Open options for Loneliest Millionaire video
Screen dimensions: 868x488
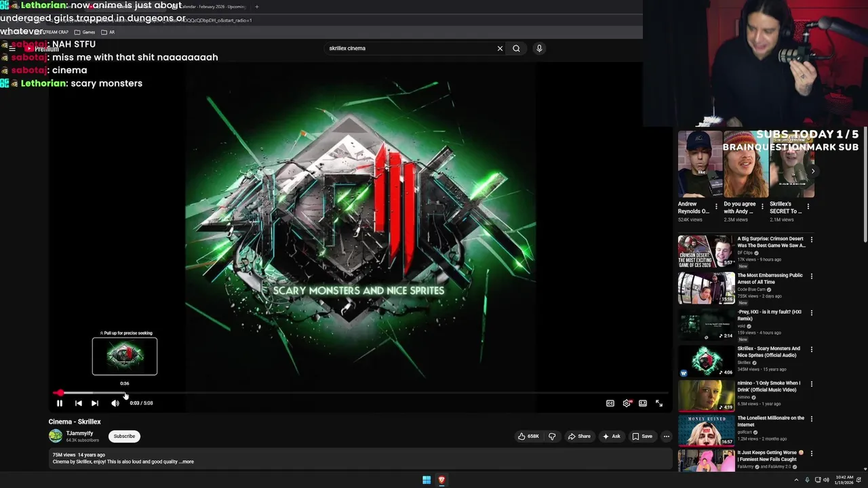812,419
